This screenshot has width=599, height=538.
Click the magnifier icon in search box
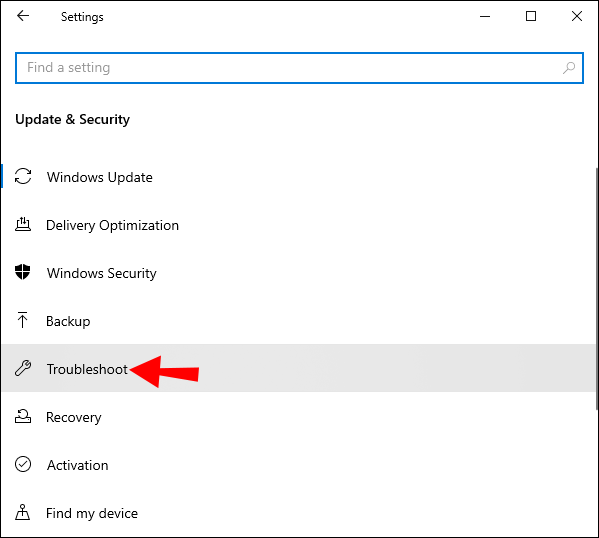point(569,68)
